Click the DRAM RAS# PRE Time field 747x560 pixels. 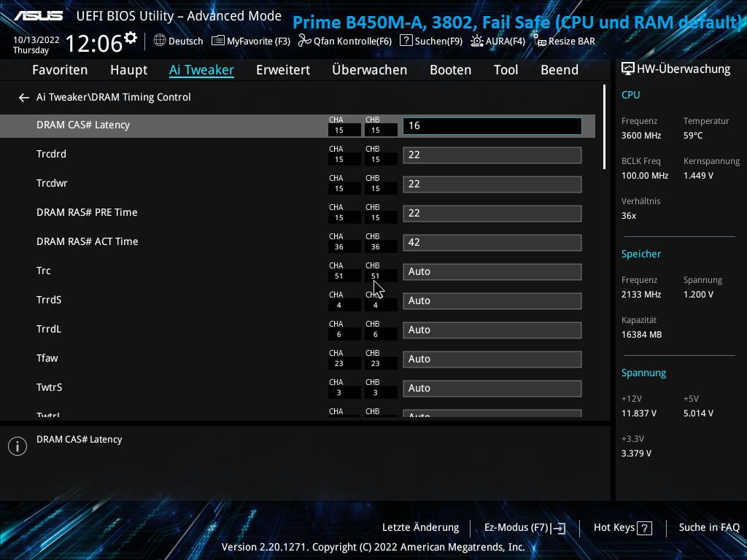click(x=492, y=214)
